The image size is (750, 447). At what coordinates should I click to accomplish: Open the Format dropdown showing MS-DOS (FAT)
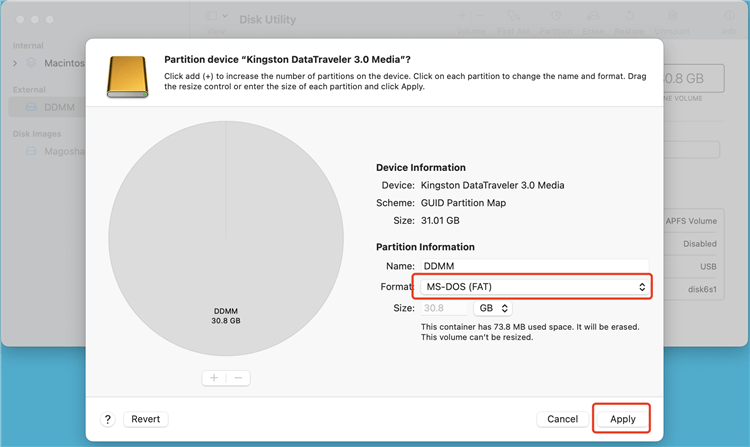[x=532, y=287]
